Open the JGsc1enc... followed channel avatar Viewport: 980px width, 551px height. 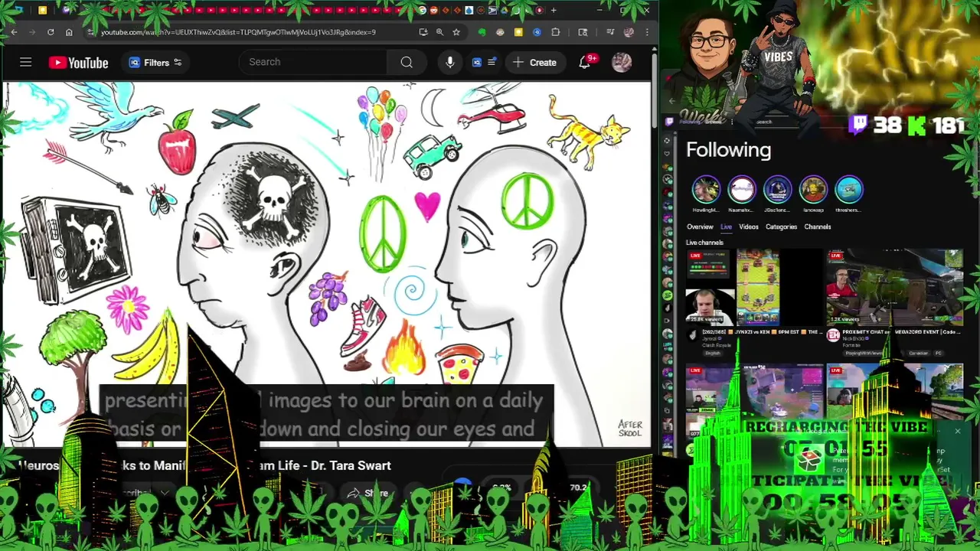[777, 189]
